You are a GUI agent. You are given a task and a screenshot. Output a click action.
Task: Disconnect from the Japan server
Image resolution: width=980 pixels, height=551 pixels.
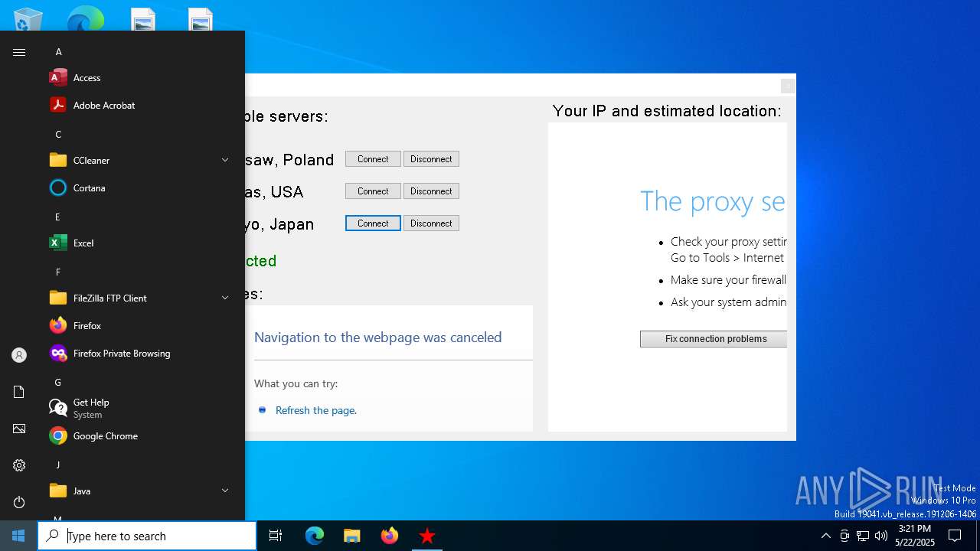coord(431,223)
